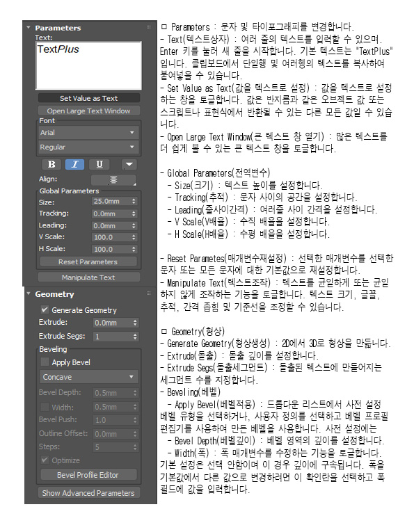Click the Size value field 25.0mm
The width and height of the screenshot is (414, 532).
point(111,201)
